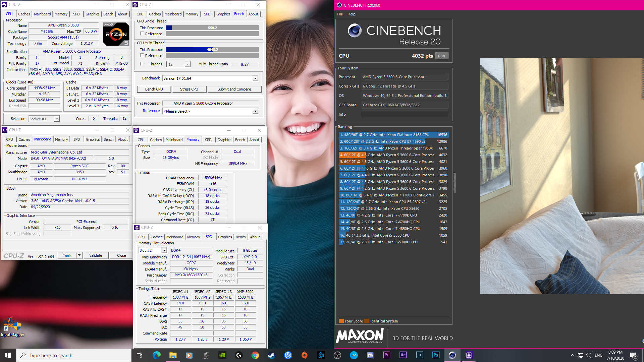Click the Bench CPU button
This screenshot has width=644, height=362.
(154, 89)
